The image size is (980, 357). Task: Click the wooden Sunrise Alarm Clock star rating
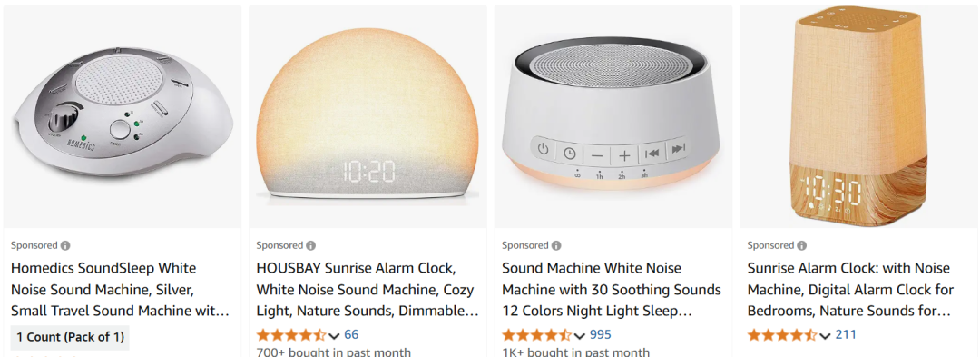[x=782, y=335]
